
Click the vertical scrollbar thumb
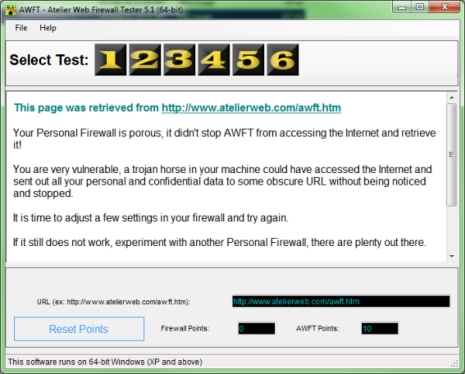click(x=451, y=154)
